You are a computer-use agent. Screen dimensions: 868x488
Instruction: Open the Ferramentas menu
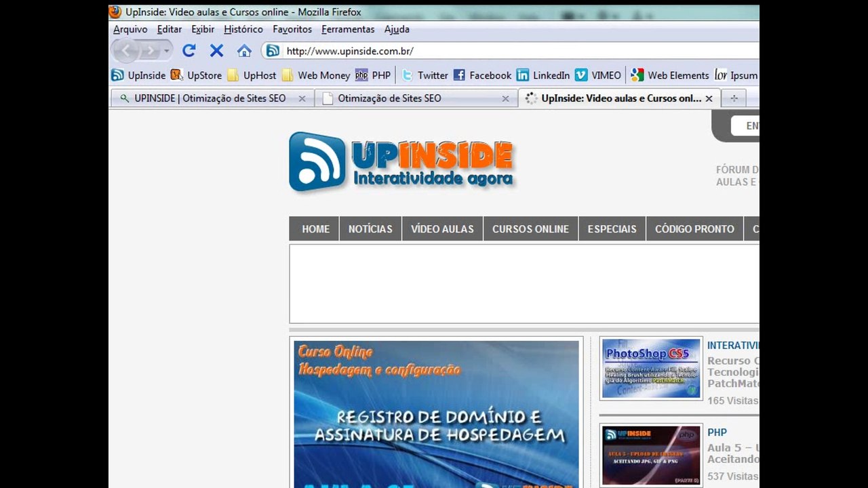tap(348, 29)
